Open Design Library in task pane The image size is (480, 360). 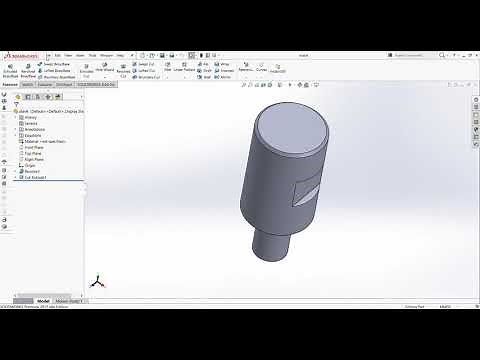tap(476, 107)
